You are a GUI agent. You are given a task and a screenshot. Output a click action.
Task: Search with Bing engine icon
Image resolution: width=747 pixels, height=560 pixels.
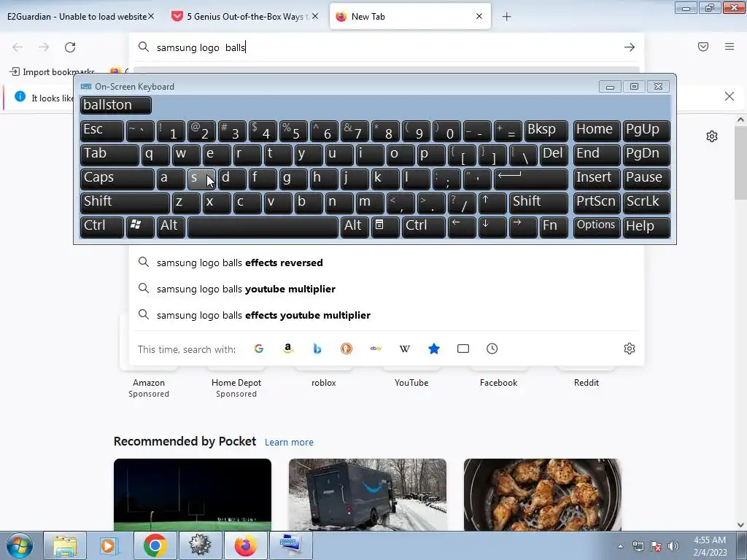point(317,349)
